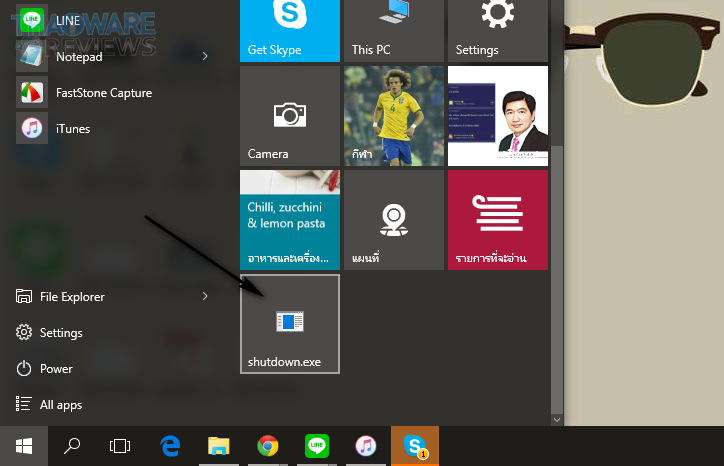Screen dimensions: 724x466
Task: Open File Explorer from the Start menu
Action: click(103, 297)
